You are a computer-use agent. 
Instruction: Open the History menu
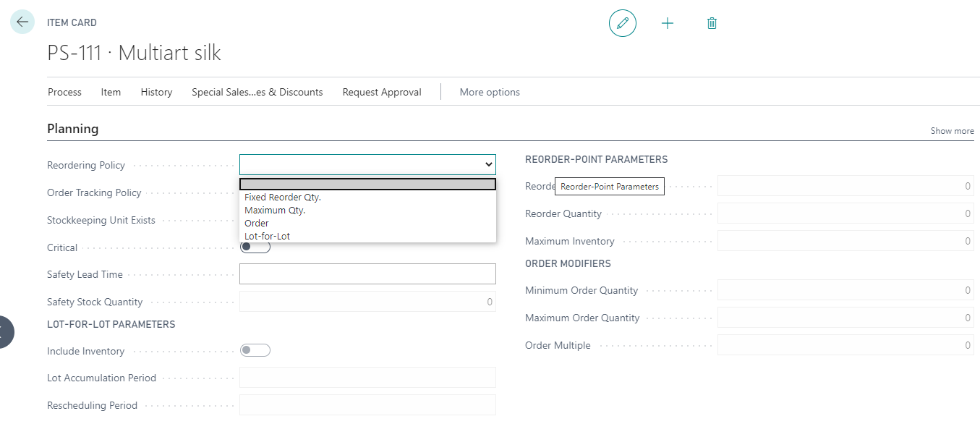pyautogui.click(x=156, y=92)
